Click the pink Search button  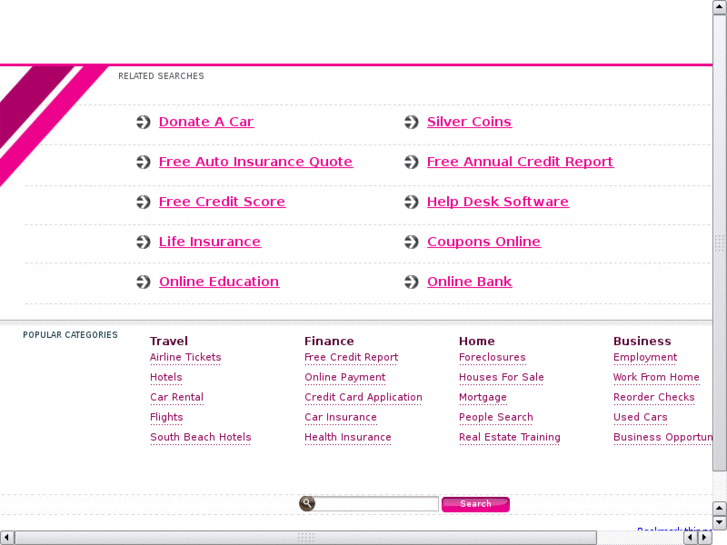pos(476,504)
